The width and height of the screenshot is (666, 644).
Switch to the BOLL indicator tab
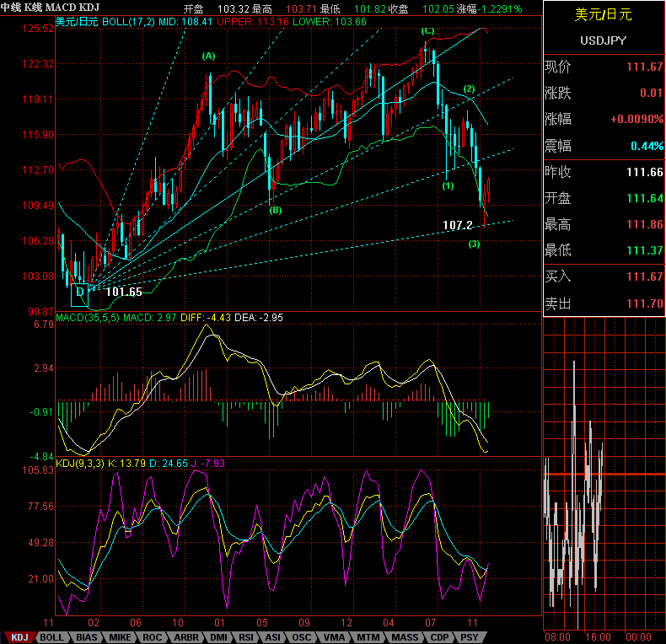click(x=51, y=637)
